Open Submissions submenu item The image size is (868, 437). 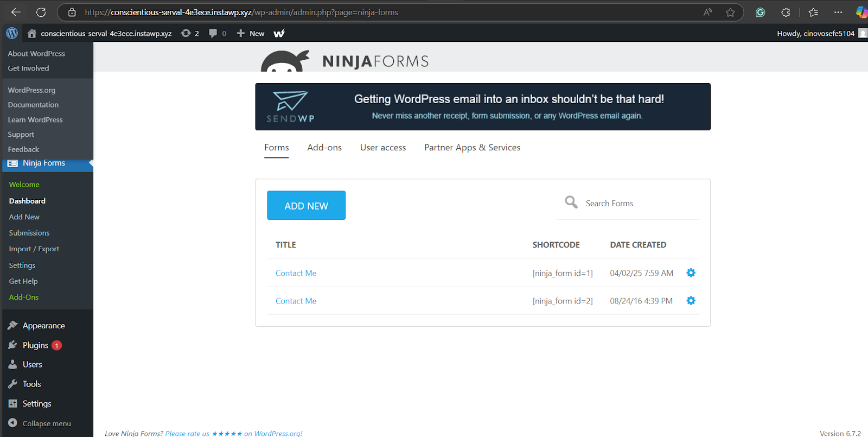[x=29, y=233]
